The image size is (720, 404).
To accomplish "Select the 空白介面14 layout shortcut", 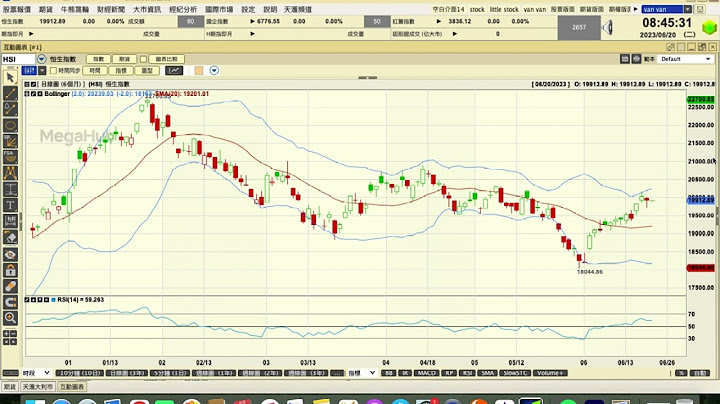I will 448,9.
